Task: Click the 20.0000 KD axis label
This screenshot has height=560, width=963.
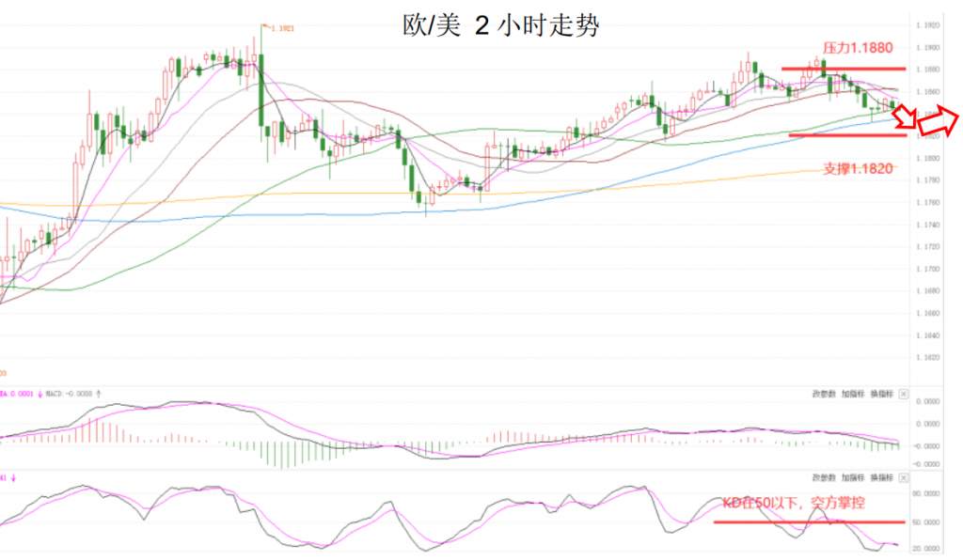Action: point(927,549)
